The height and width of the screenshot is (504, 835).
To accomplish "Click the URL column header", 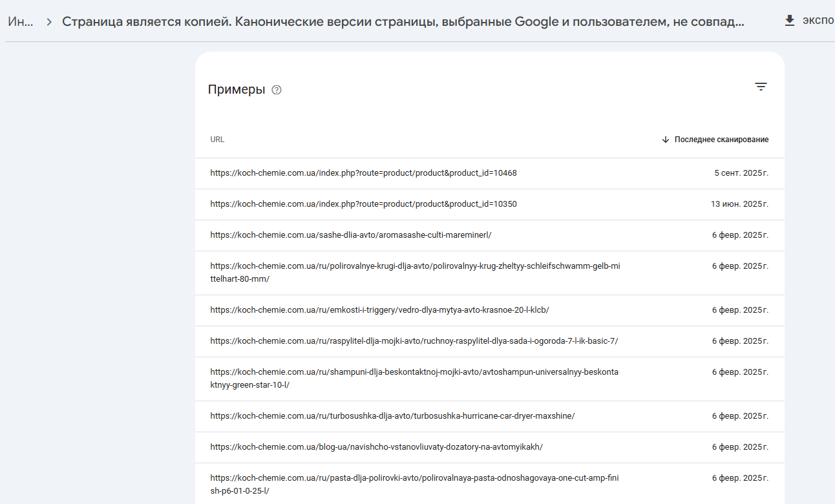I will pyautogui.click(x=217, y=140).
